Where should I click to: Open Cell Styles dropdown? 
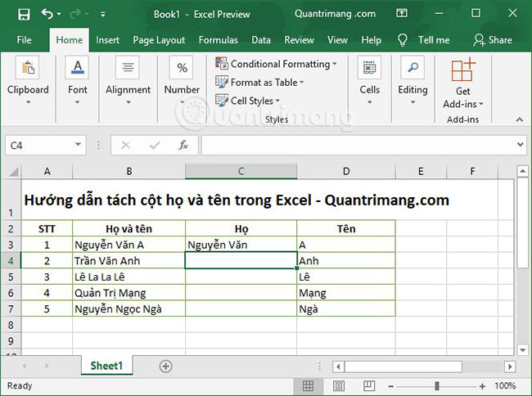(248, 101)
